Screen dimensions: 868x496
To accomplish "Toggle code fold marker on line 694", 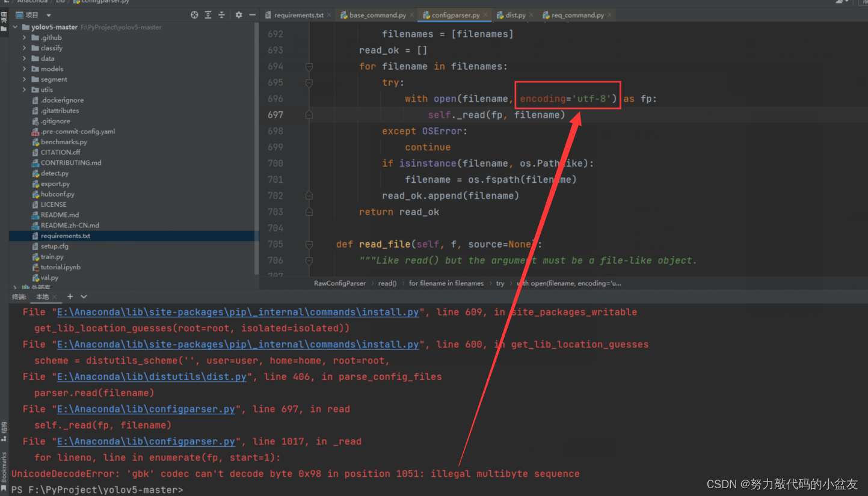I will (x=309, y=66).
